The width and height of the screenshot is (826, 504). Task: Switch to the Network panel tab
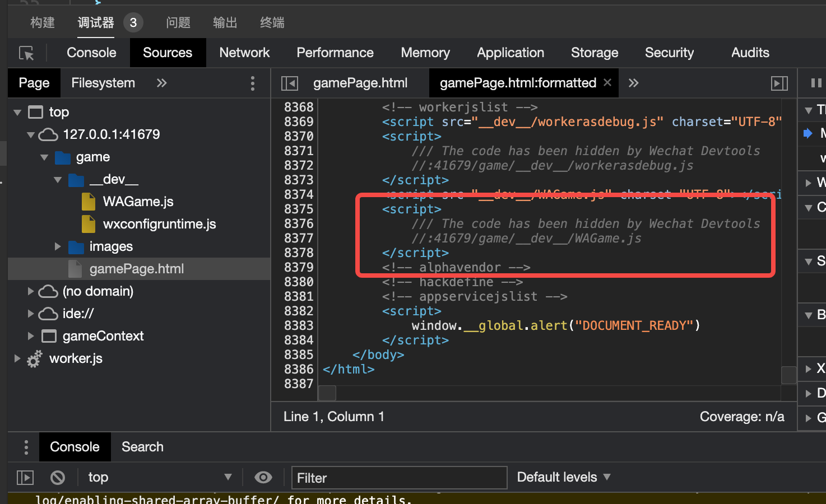click(x=244, y=53)
